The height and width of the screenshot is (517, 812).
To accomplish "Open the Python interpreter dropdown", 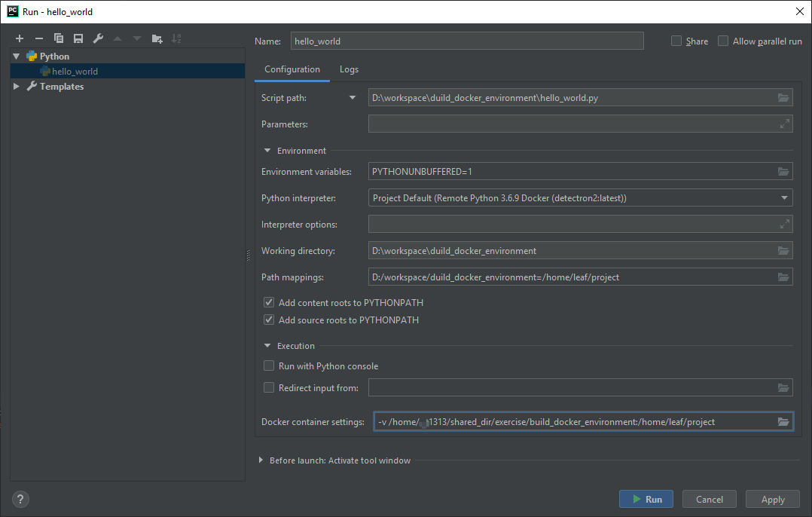I will tap(783, 197).
